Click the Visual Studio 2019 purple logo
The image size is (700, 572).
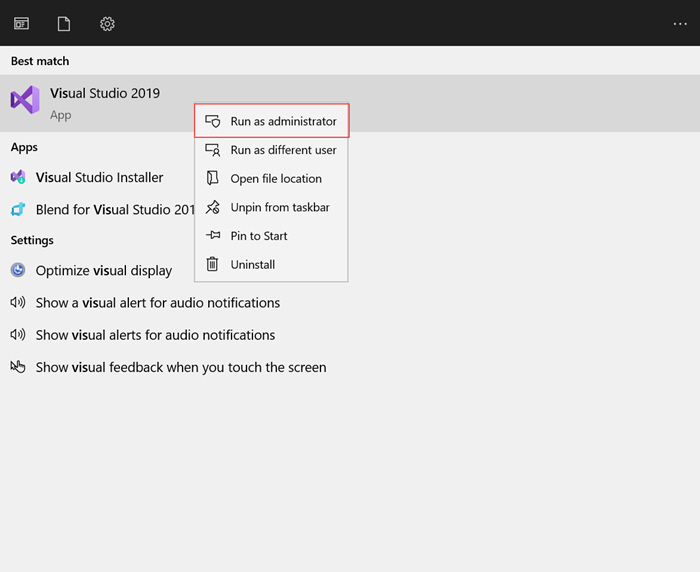25,100
